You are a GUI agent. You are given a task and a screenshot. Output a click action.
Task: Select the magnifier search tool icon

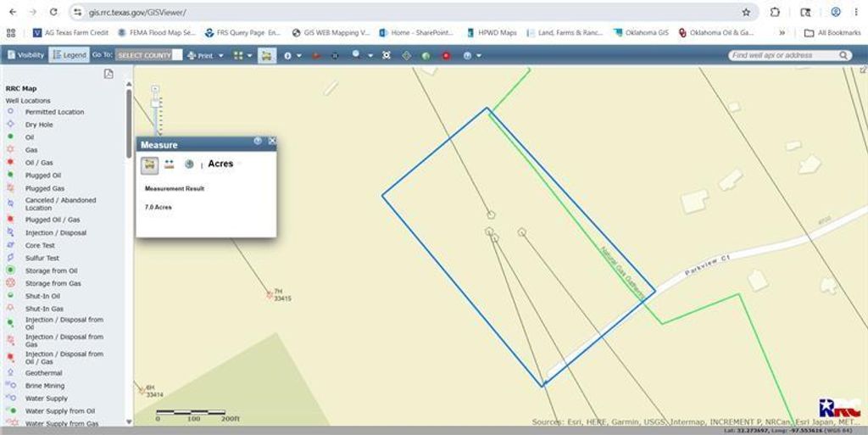[356, 55]
